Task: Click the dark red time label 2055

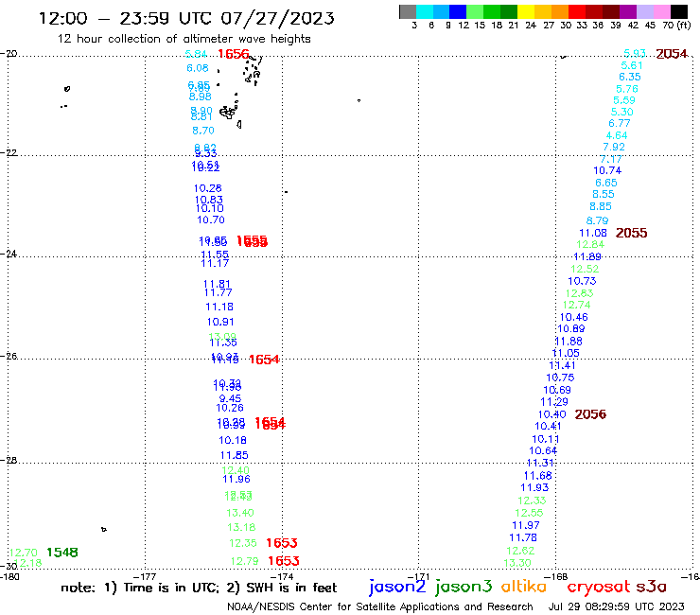Action: (x=631, y=233)
